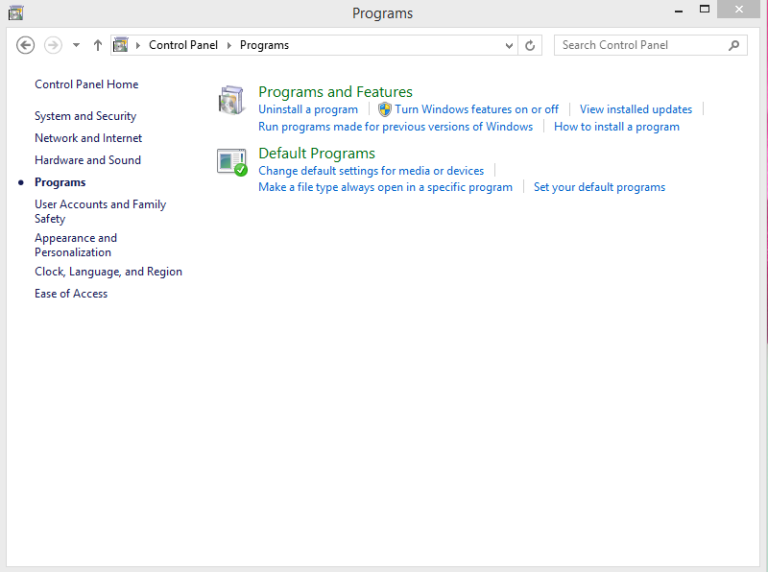Go to Hardware and Sound category

click(x=87, y=160)
